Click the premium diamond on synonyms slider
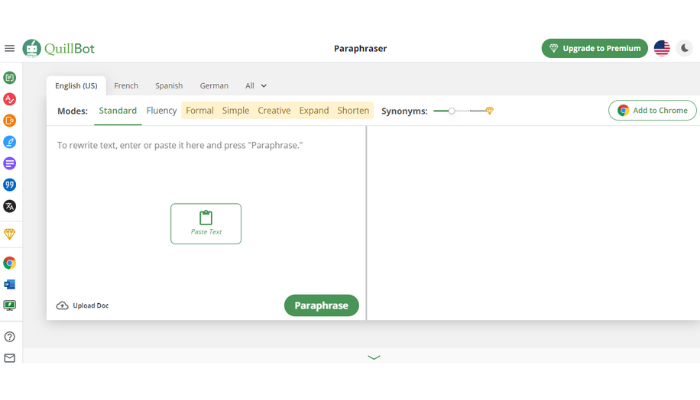Screen dimensions: 700x400 [x=490, y=111]
